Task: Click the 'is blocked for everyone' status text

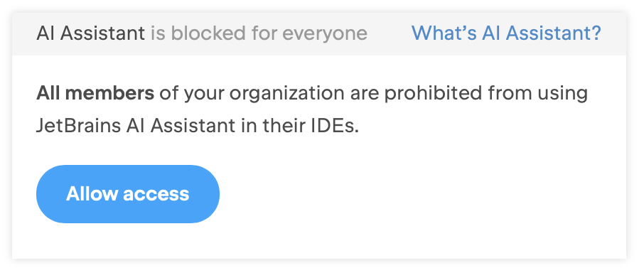Action: (259, 33)
